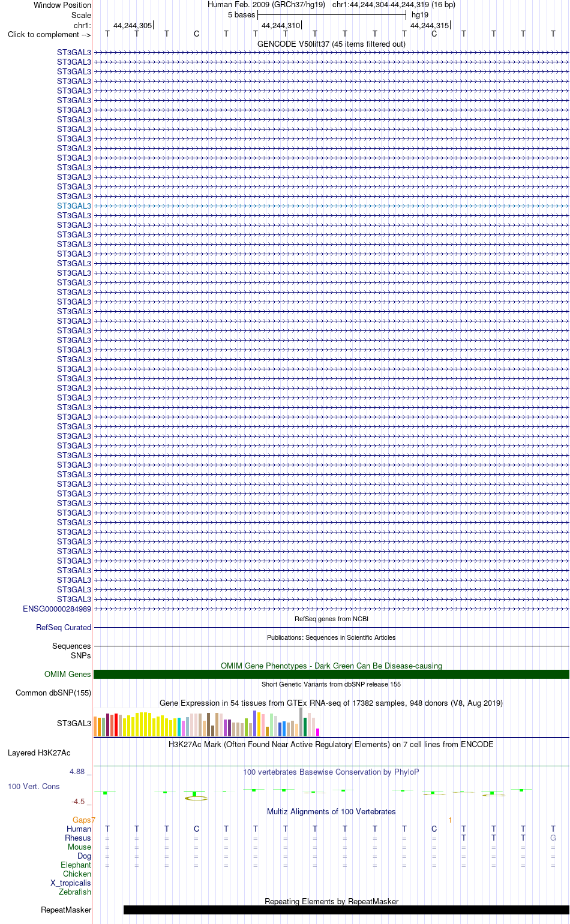Select the Rhesus alignment row label
The width and height of the screenshot is (570, 924).
pyautogui.click(x=78, y=838)
